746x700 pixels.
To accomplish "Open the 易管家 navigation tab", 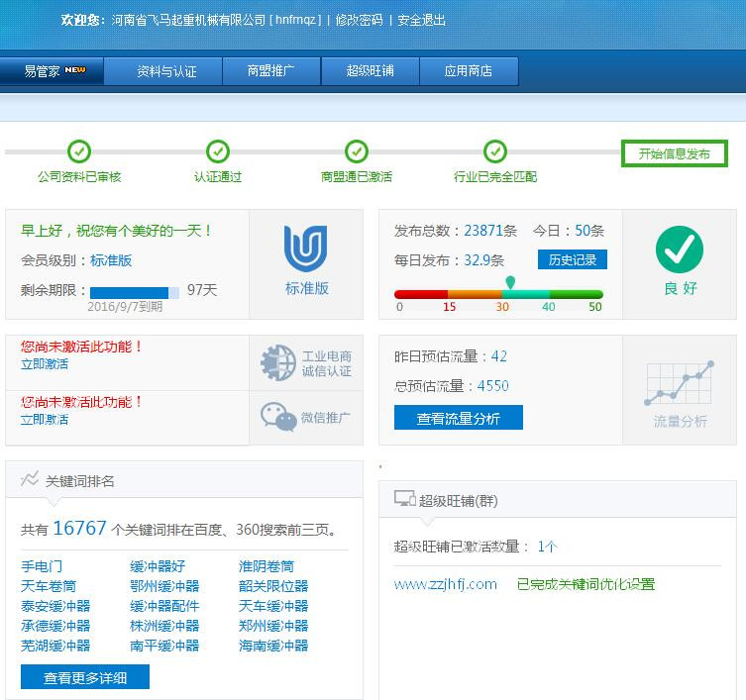I will [53, 71].
